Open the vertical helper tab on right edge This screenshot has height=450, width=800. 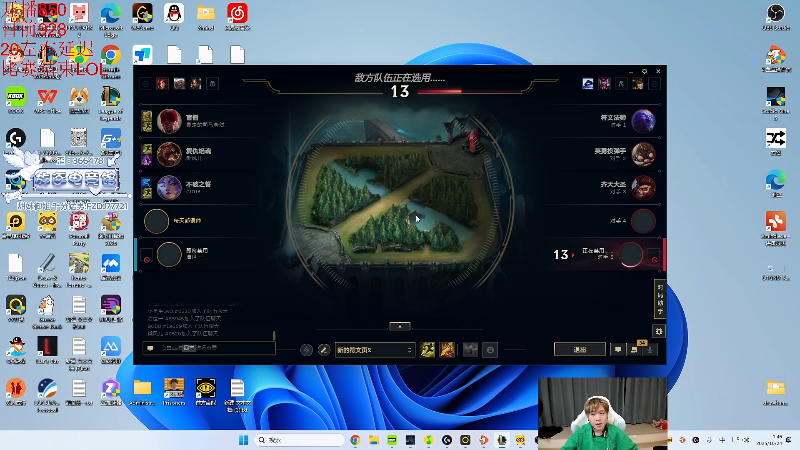tap(660, 299)
